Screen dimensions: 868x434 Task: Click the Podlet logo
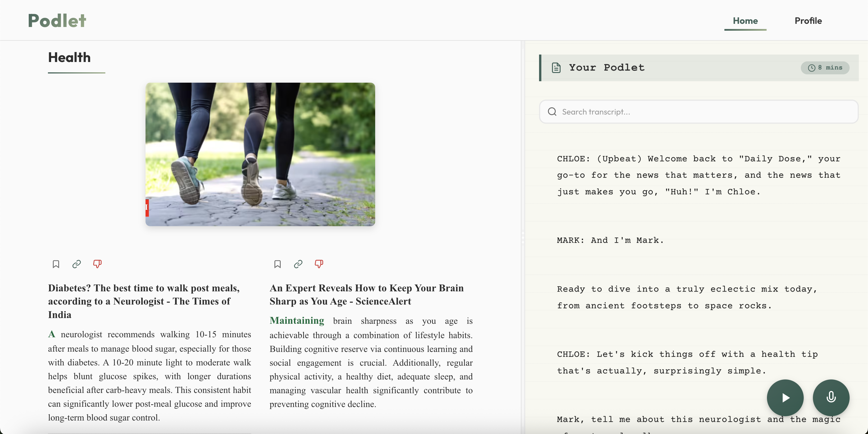tap(57, 21)
